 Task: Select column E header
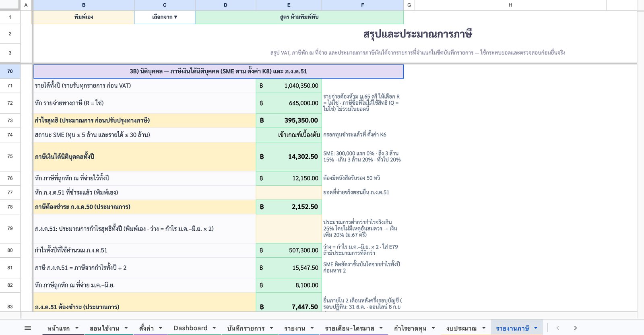289,5
